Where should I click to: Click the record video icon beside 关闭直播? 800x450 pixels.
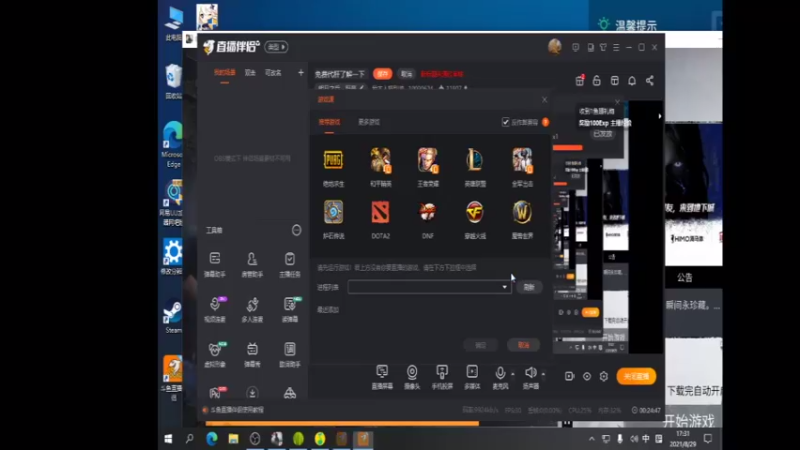click(x=569, y=376)
